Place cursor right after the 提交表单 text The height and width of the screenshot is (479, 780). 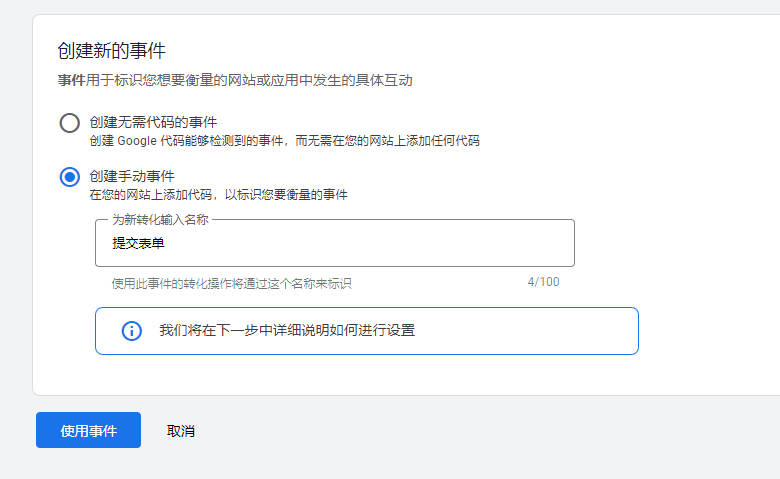point(165,243)
